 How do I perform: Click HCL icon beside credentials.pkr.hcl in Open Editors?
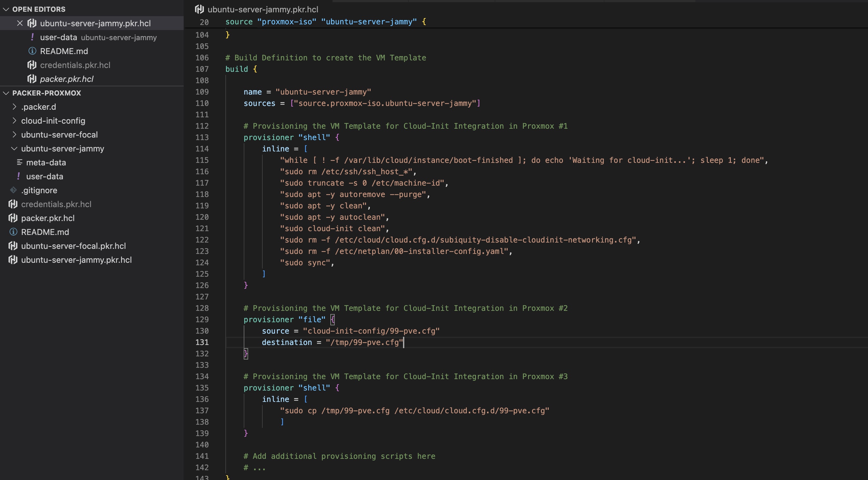tap(32, 65)
